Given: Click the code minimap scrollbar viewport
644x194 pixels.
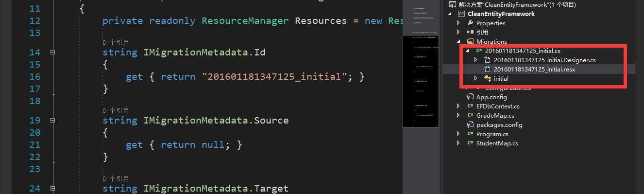Looking at the screenshot, I should pyautogui.click(x=421, y=81).
